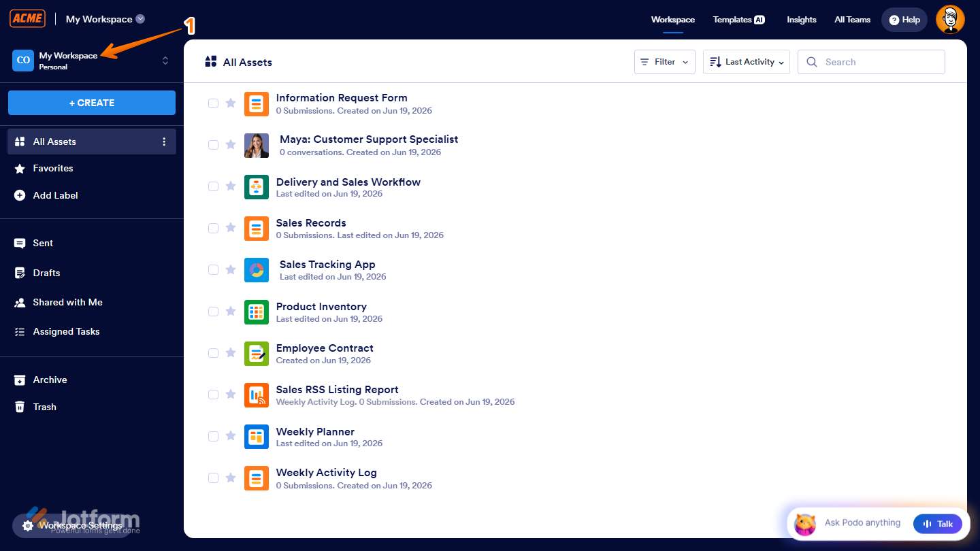
Task: Select the Weekly Activity Log checkbox
Action: tap(213, 478)
